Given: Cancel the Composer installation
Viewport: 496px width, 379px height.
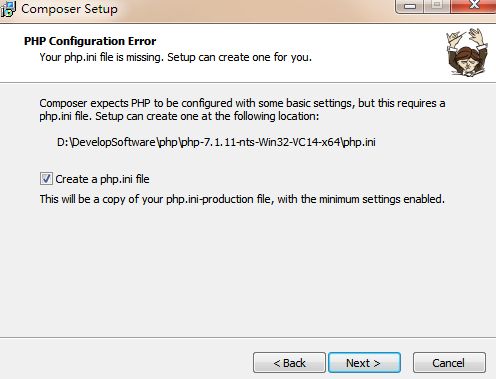Looking at the screenshot, I should pyautogui.click(x=449, y=363).
